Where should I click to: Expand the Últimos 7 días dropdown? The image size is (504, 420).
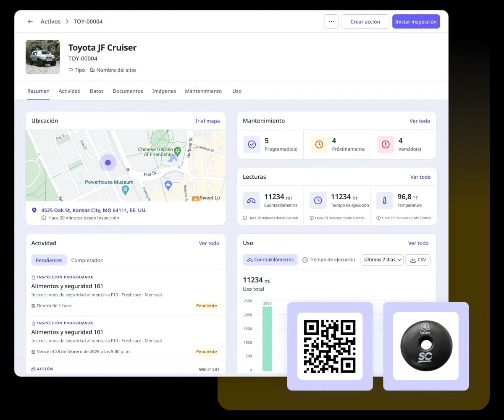[382, 260]
